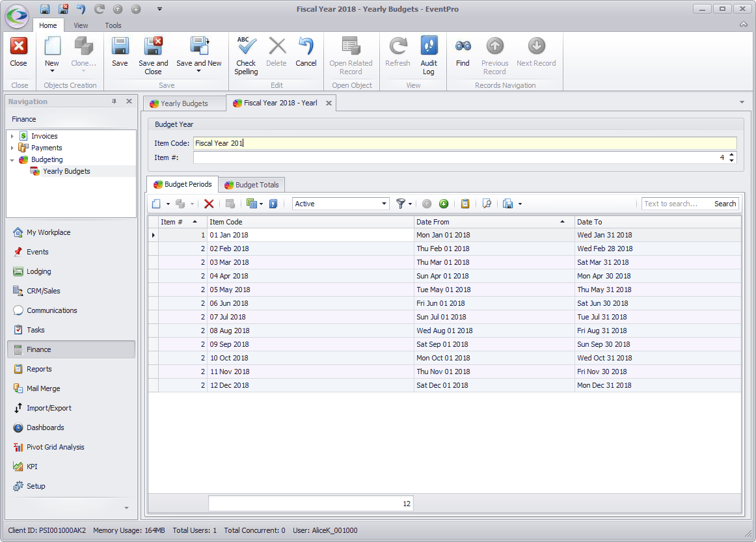Pin the Navigation panel
The width and height of the screenshot is (756, 542).
115,102
